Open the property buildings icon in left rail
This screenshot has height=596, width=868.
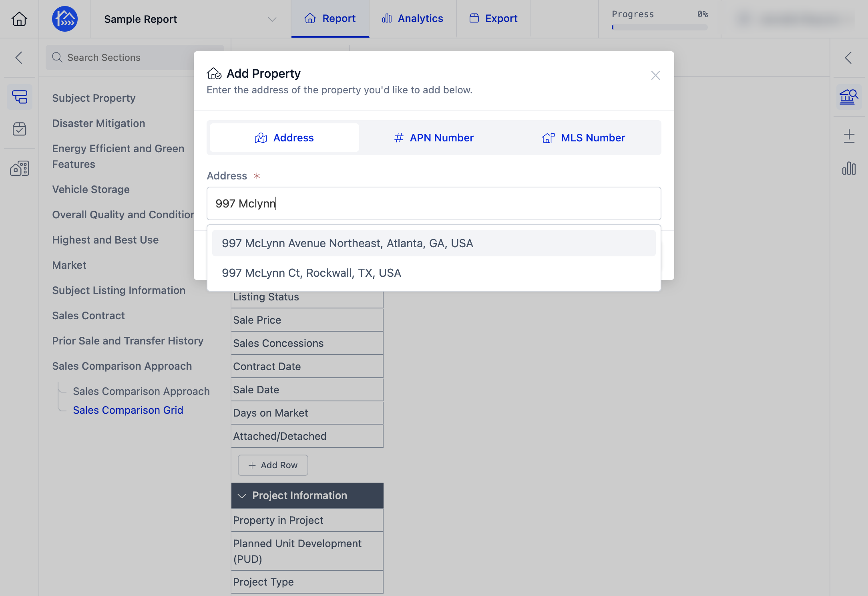19,168
